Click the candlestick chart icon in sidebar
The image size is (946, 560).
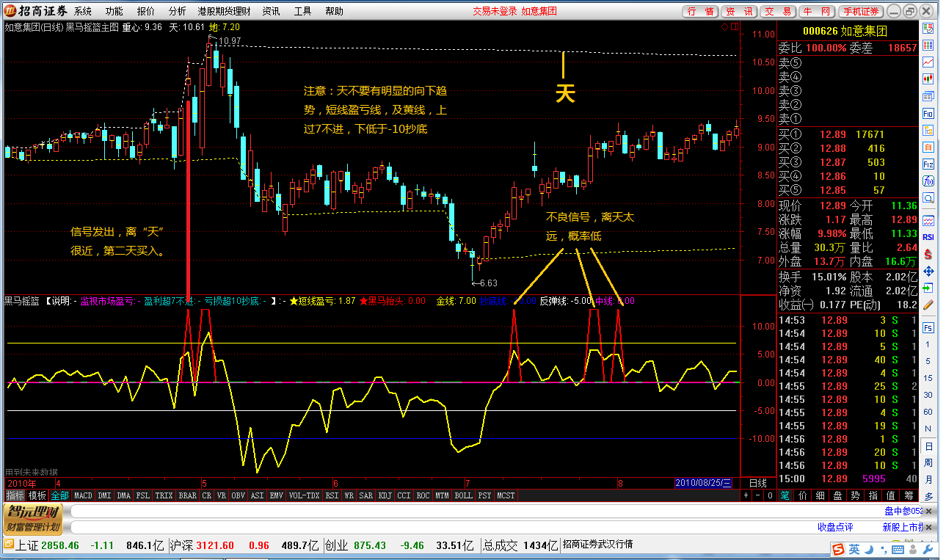tap(928, 79)
